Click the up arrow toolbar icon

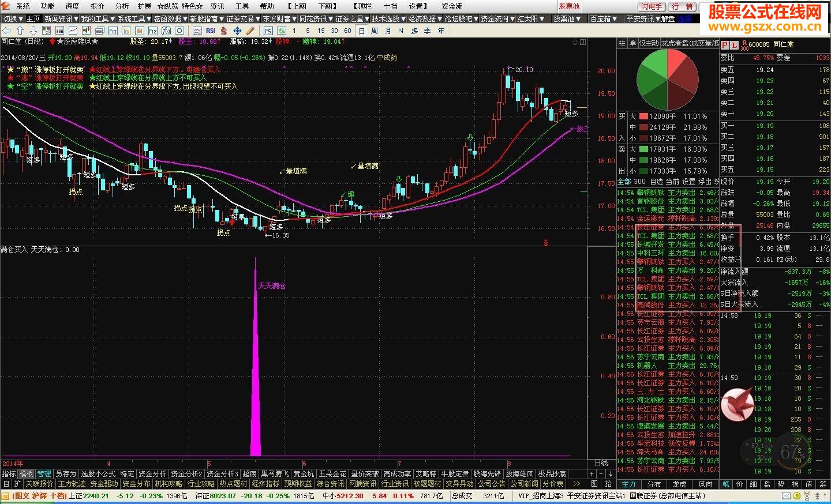[x=20, y=31]
